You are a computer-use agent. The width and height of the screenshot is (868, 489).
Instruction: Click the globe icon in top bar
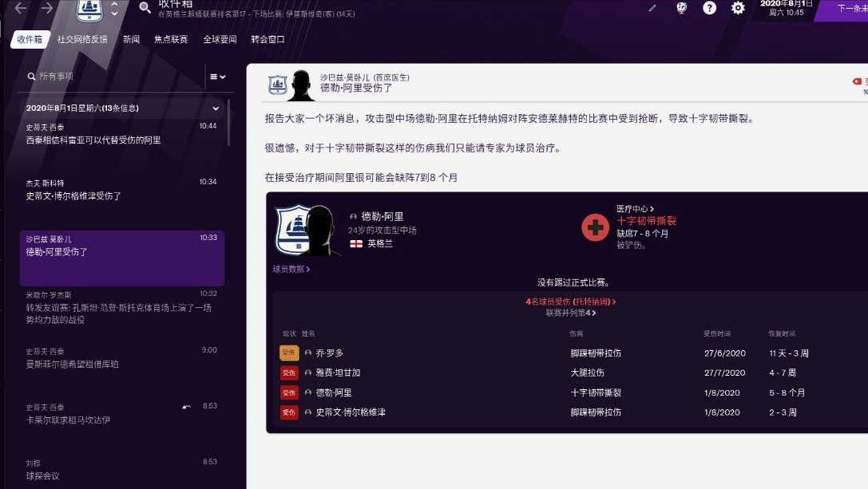coord(681,8)
